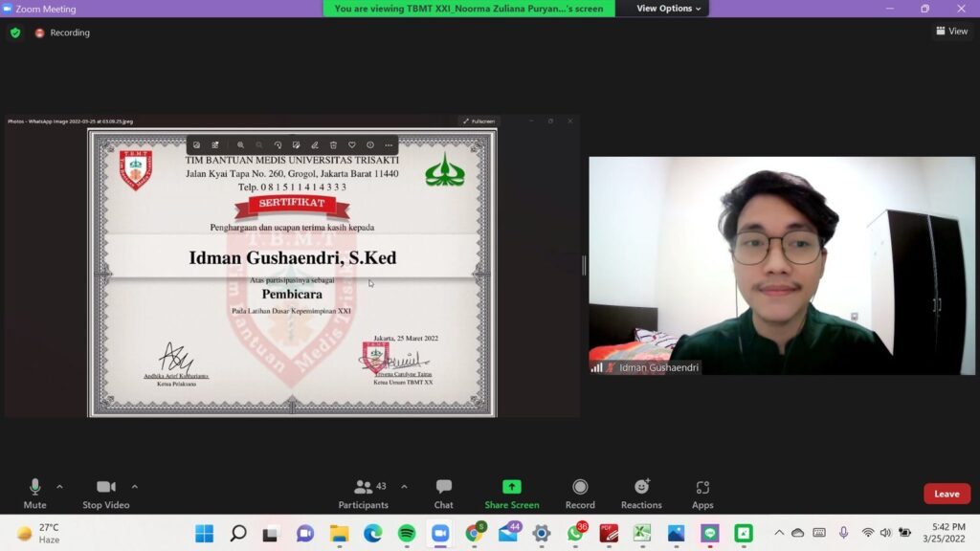Click the red Recording indicator
Image resolution: width=980 pixels, height=551 pixels.
click(62, 33)
